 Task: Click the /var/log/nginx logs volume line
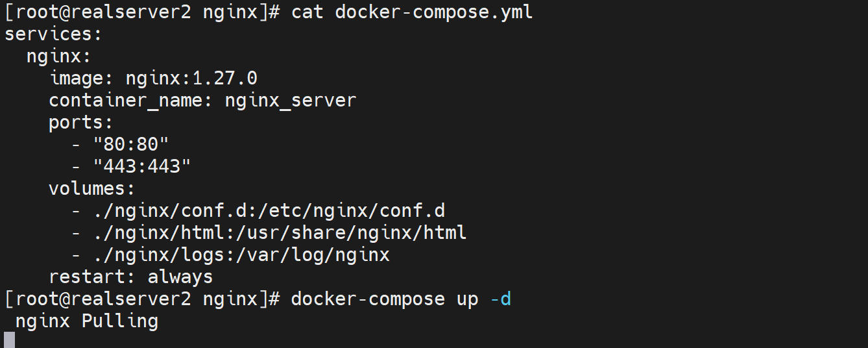230,255
